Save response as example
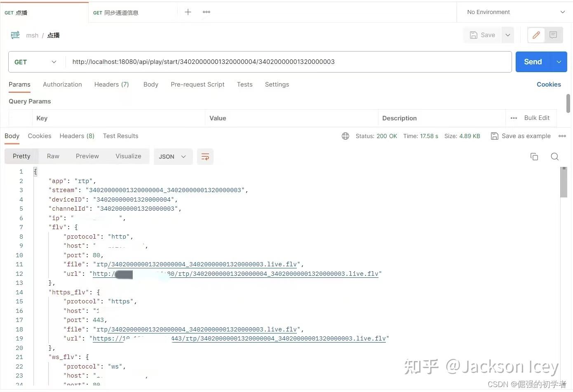The height and width of the screenshot is (392, 573). pos(521,136)
